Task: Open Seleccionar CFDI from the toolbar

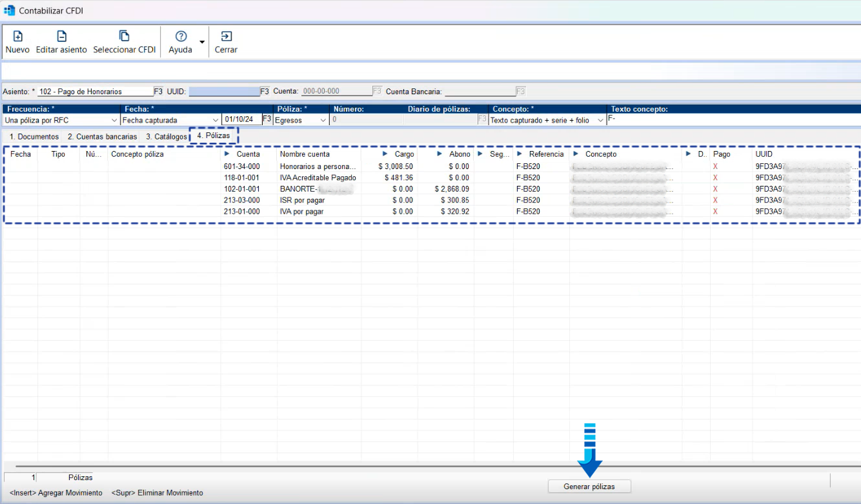Action: pyautogui.click(x=124, y=37)
